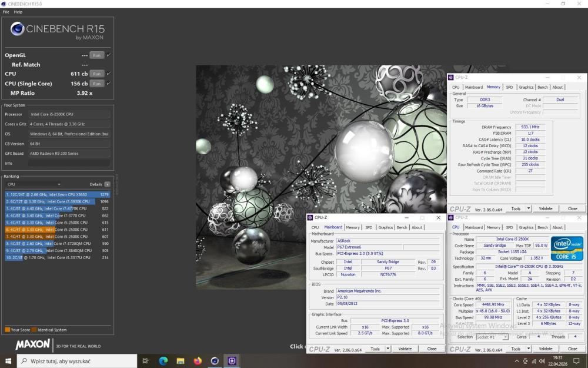Open the Ranking CPU dropdown
This screenshot has width=588, height=368.
pos(34,184)
